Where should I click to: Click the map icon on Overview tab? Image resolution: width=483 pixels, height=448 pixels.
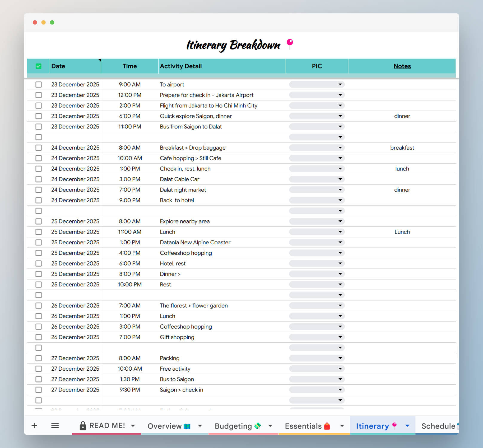187,426
